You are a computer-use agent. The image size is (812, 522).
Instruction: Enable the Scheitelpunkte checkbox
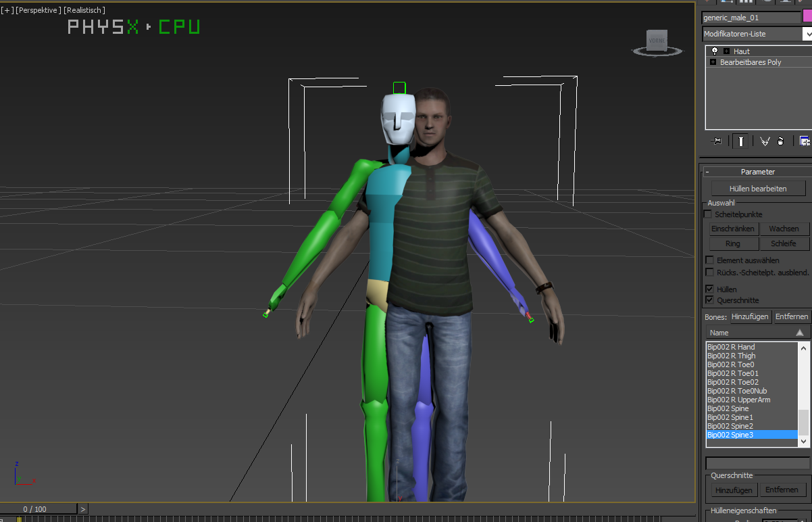pyautogui.click(x=708, y=214)
